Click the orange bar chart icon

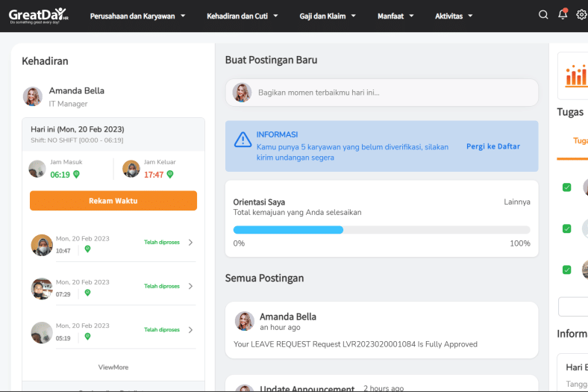576,75
